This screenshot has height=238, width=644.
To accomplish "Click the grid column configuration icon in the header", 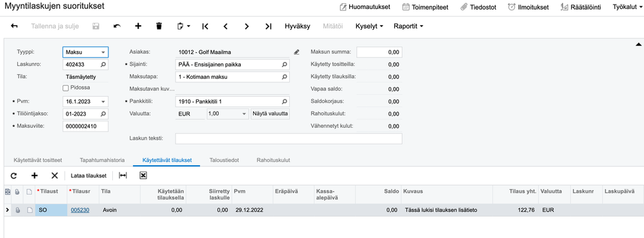I will [x=7, y=191].
